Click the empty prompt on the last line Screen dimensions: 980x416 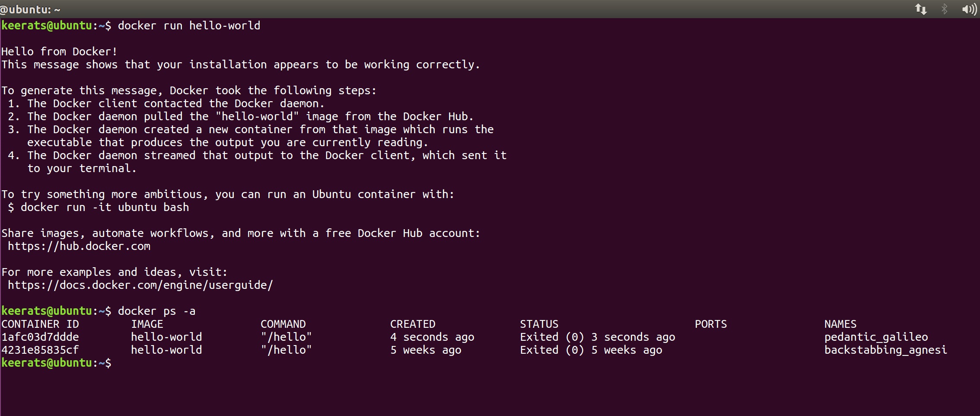pyautogui.click(x=56, y=363)
